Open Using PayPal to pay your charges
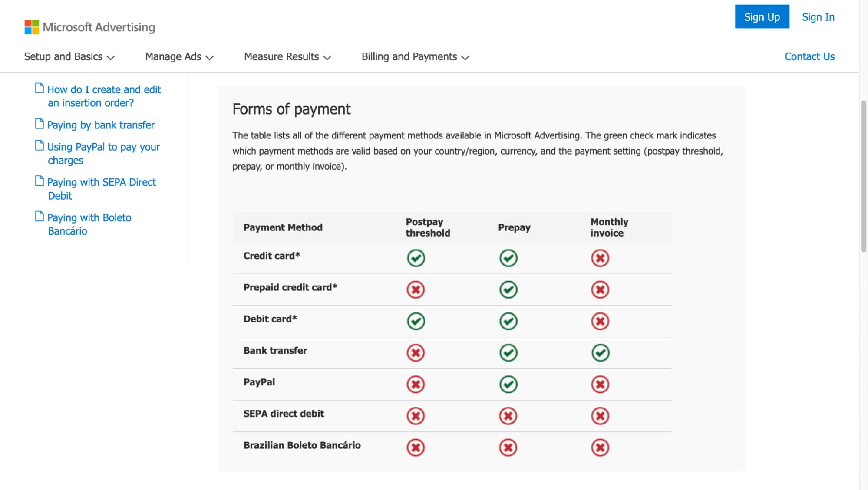Image resolution: width=868 pixels, height=490 pixels. pyautogui.click(x=103, y=154)
